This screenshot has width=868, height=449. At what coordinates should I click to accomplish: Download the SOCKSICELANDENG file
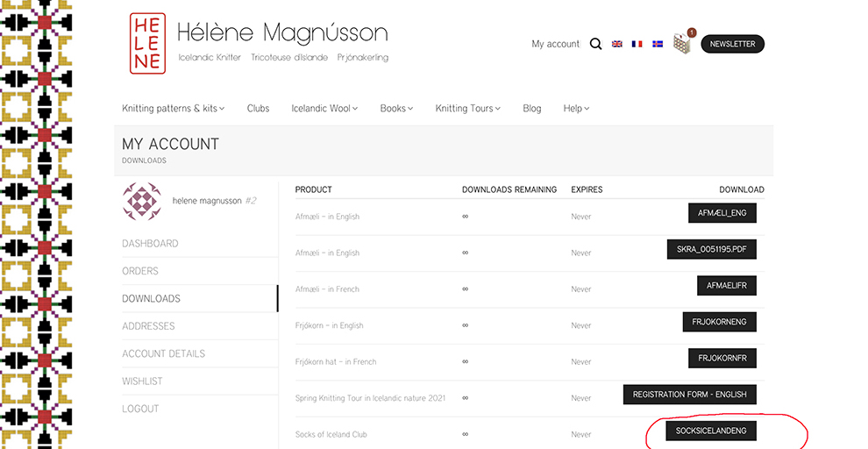pos(711,431)
